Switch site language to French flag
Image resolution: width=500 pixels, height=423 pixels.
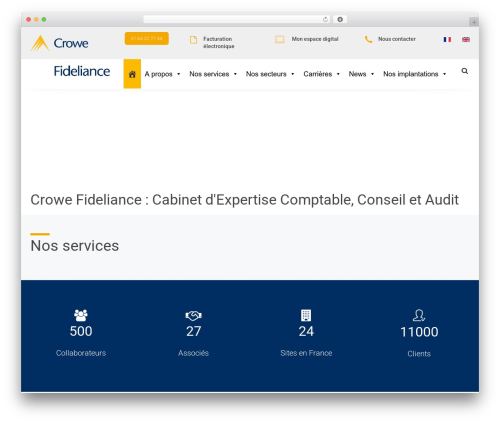[447, 39]
